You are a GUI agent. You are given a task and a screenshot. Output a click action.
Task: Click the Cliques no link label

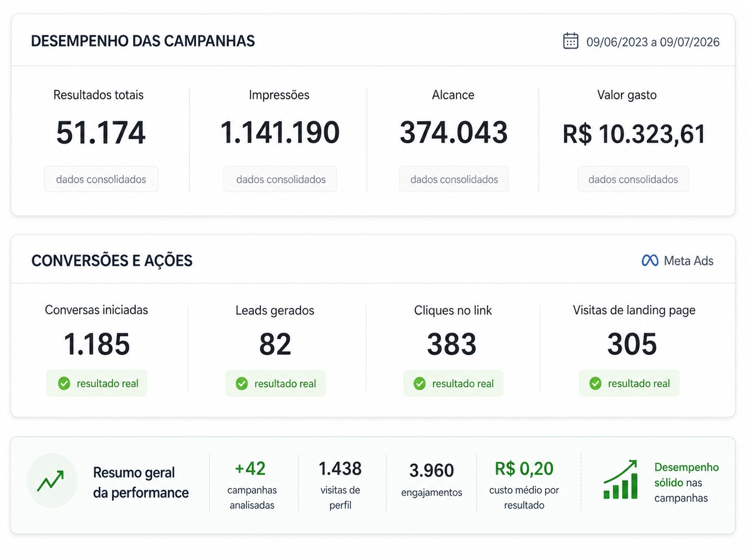click(453, 310)
